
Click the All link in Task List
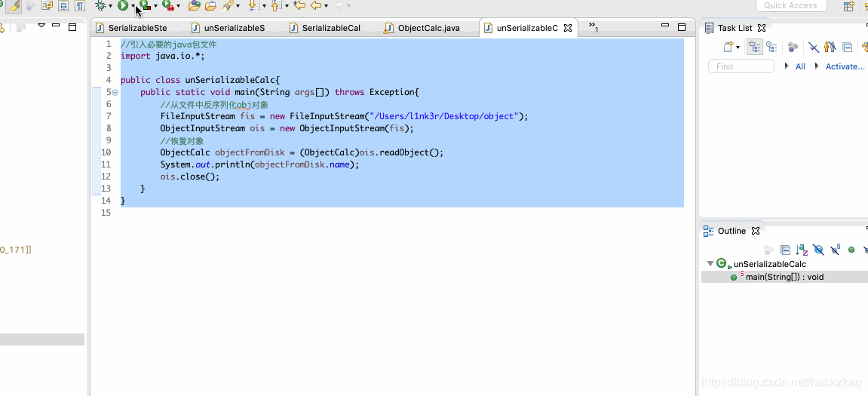pos(800,66)
